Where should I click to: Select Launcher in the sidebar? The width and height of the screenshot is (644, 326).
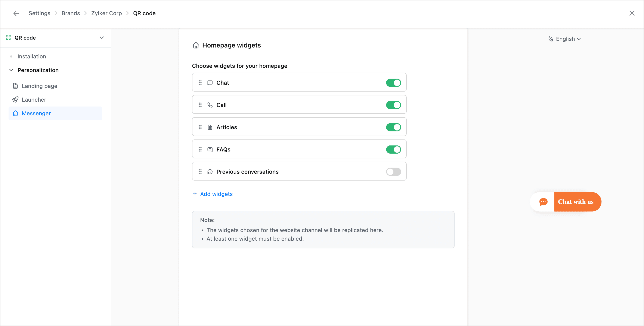point(34,100)
